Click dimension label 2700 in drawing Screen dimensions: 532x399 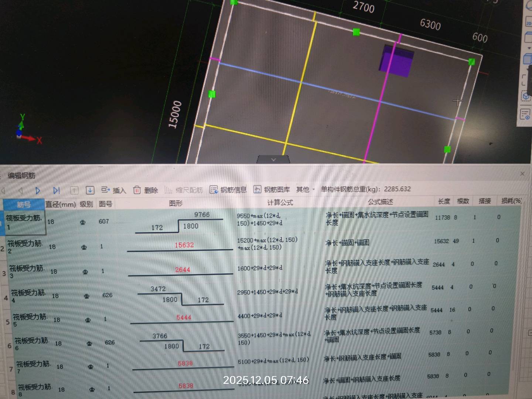[364, 7]
